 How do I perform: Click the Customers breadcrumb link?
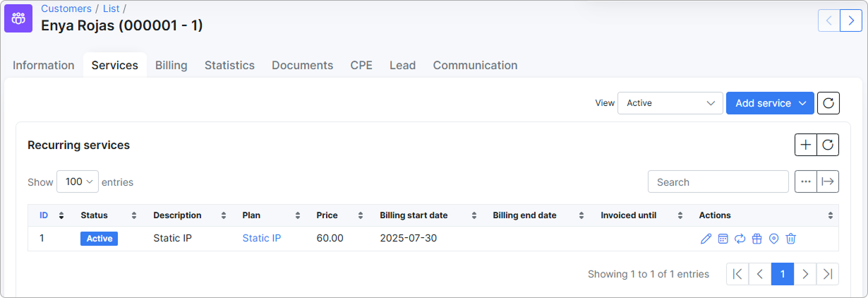click(66, 8)
